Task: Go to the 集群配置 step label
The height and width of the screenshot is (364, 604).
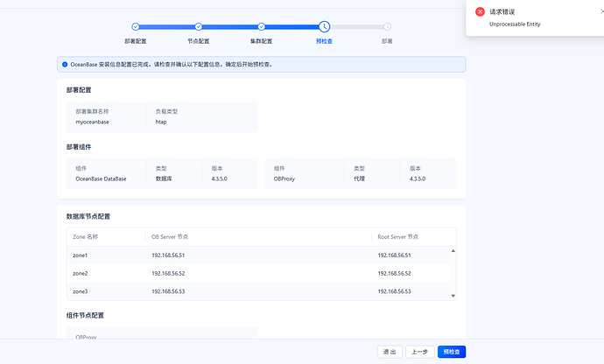Action: 262,41
